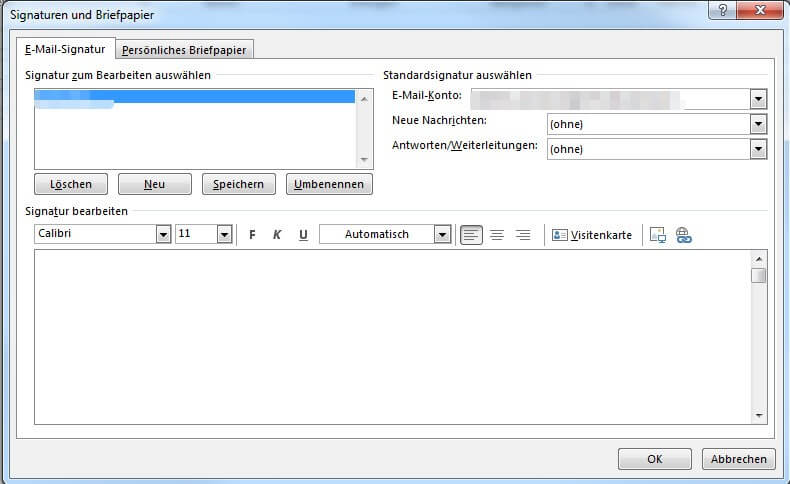Insert a hyperlink into the signature
Viewport: 790px width, 484px height.
(x=684, y=235)
